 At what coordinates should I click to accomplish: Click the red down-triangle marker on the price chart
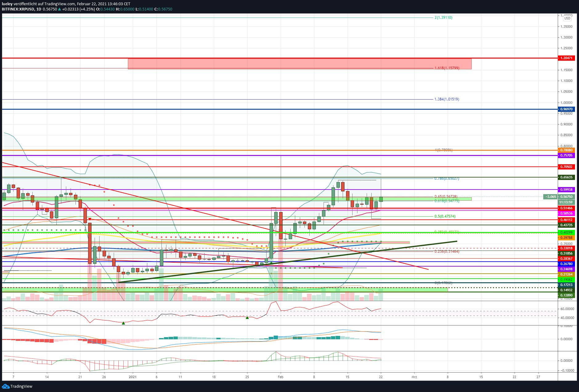pyautogui.click(x=90, y=219)
